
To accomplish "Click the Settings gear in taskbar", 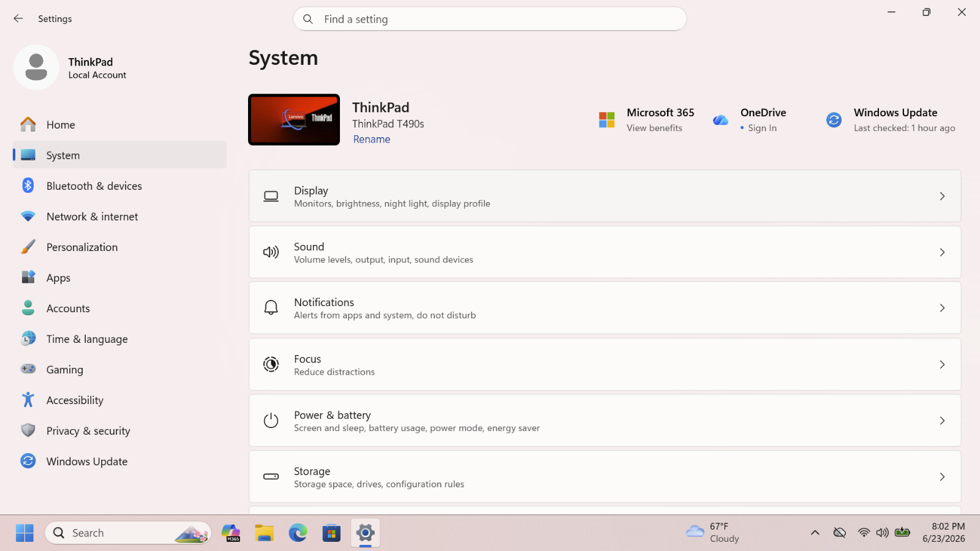I will pyautogui.click(x=365, y=533).
